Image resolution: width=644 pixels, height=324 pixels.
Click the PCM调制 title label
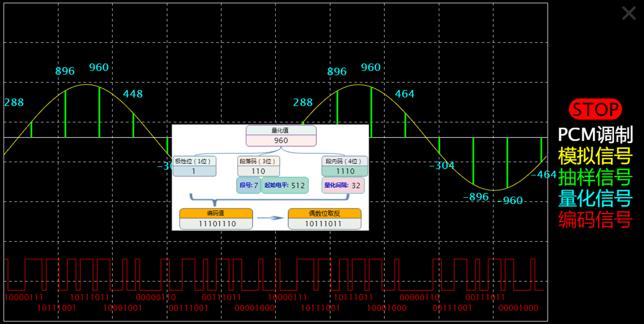coord(595,135)
